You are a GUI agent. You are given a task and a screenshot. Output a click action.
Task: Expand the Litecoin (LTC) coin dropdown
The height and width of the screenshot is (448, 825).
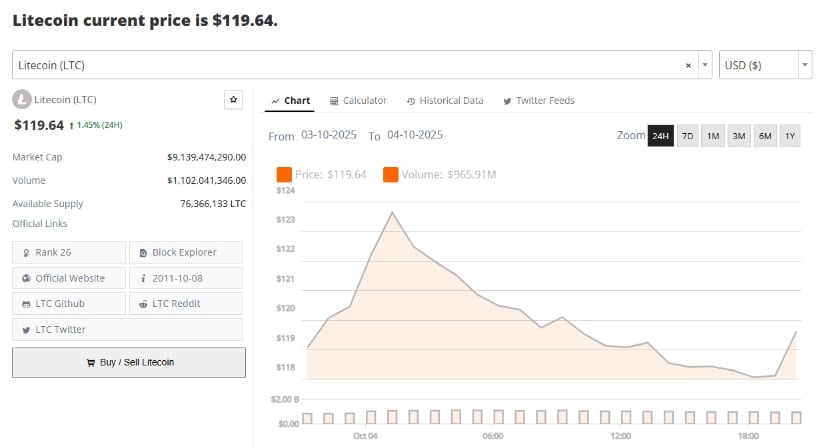point(704,65)
